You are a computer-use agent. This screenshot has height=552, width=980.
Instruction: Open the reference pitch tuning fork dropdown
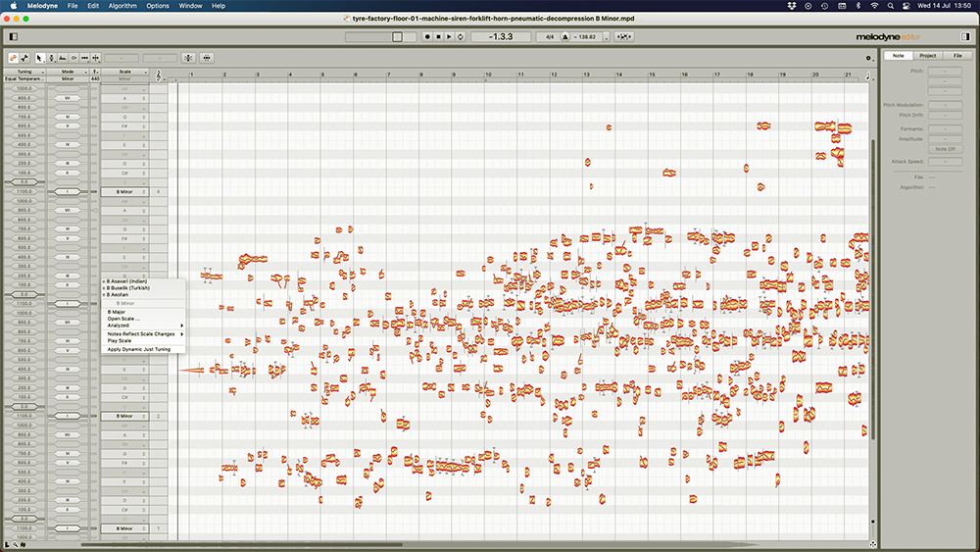[95, 72]
